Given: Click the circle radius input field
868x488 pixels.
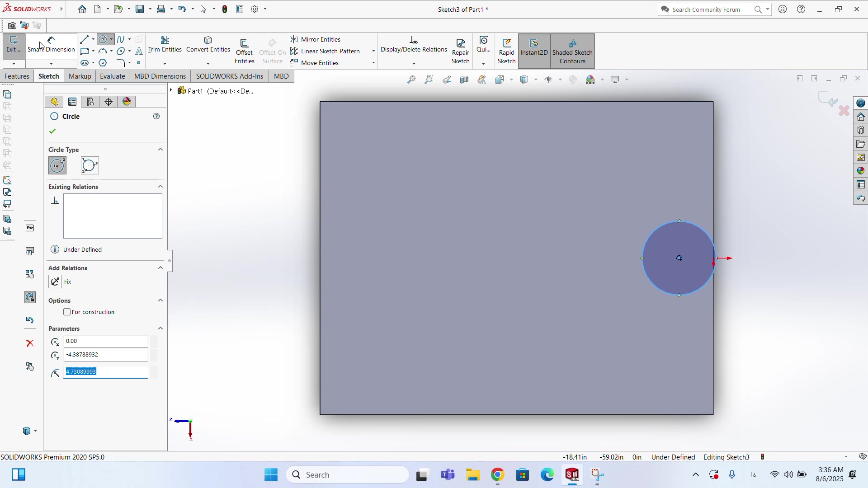Looking at the screenshot, I should (106, 372).
